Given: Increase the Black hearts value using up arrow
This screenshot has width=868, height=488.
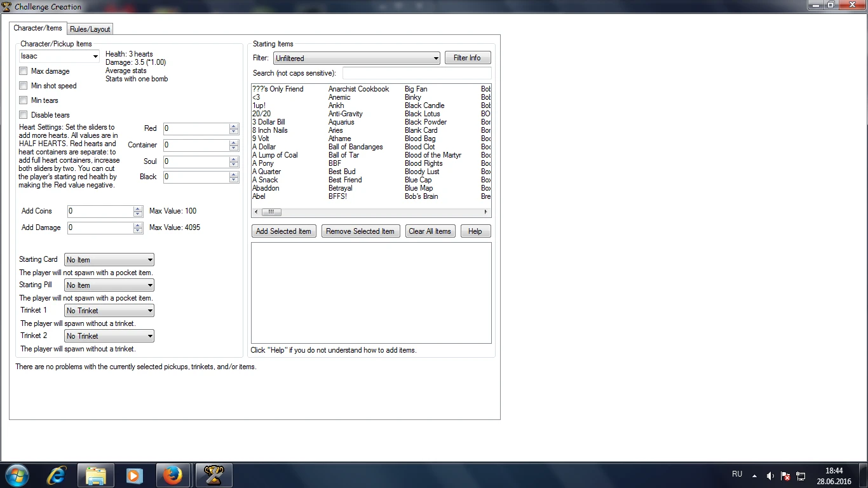Looking at the screenshot, I should pos(234,174).
